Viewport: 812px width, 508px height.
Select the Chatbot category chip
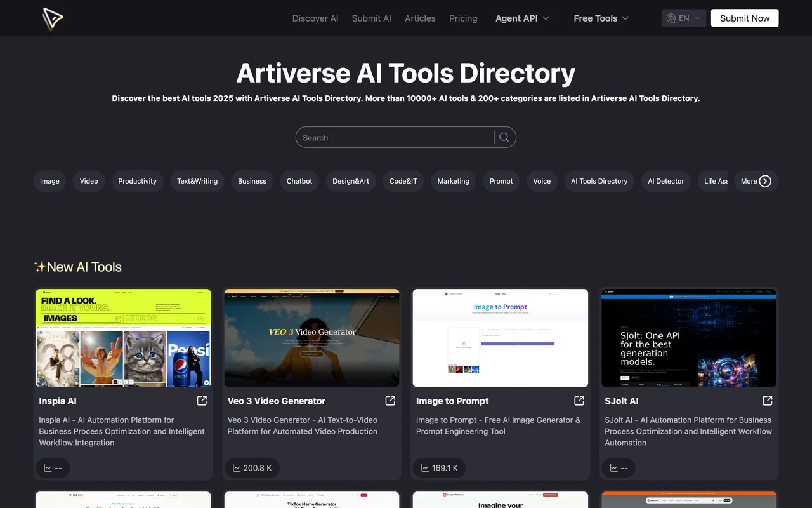coord(299,181)
